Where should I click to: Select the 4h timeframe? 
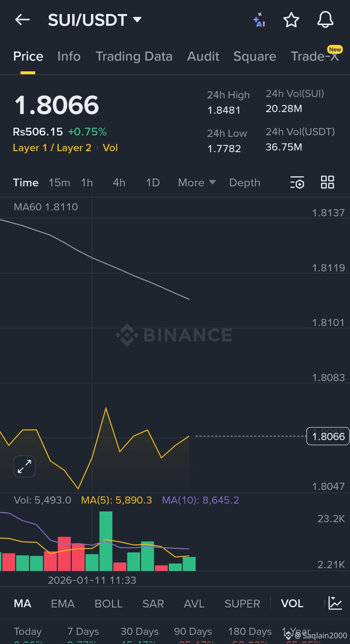coord(119,182)
